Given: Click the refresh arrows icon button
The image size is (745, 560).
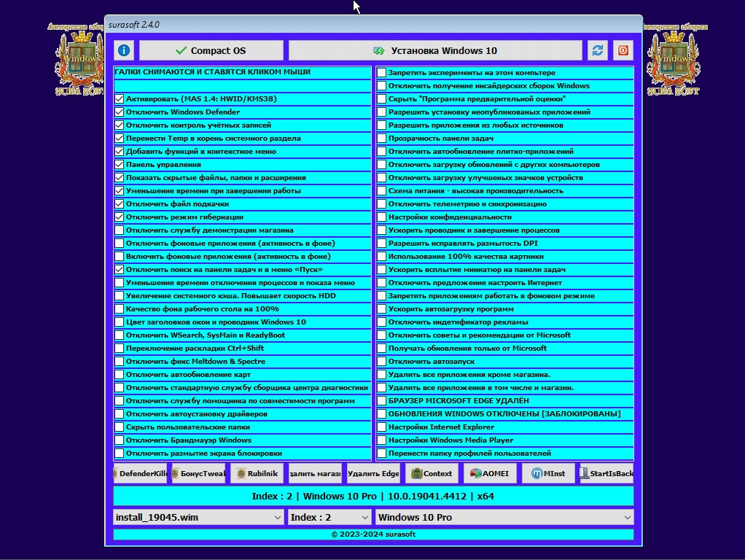Looking at the screenshot, I should tap(598, 50).
